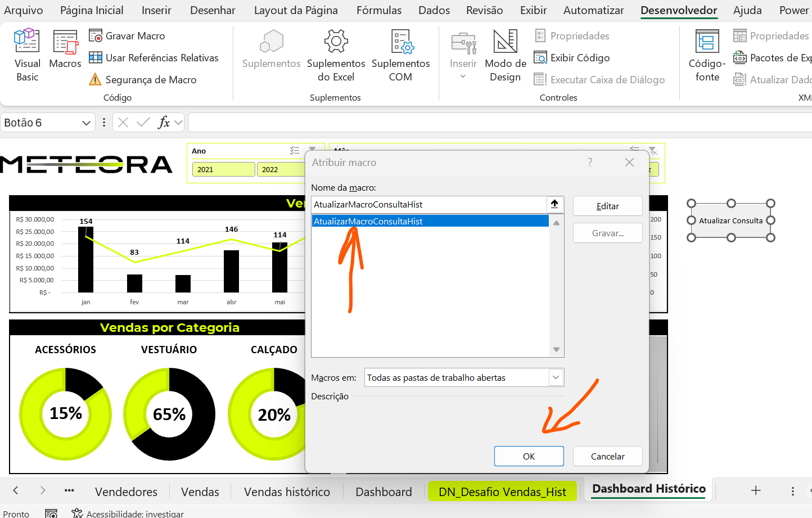Click Acessibilidade: investigar in status bar

[x=128, y=514]
